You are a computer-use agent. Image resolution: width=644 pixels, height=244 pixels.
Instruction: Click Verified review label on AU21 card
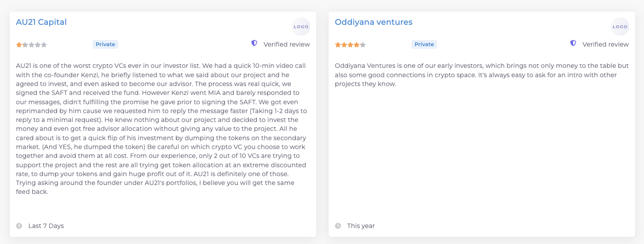(287, 44)
